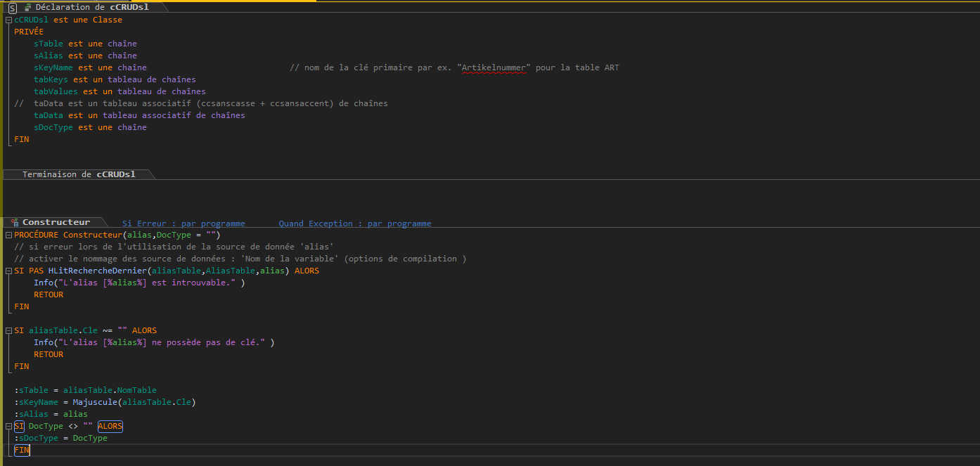
Task: Click the 'sDocType est une chaîne' line
Action: [x=90, y=127]
